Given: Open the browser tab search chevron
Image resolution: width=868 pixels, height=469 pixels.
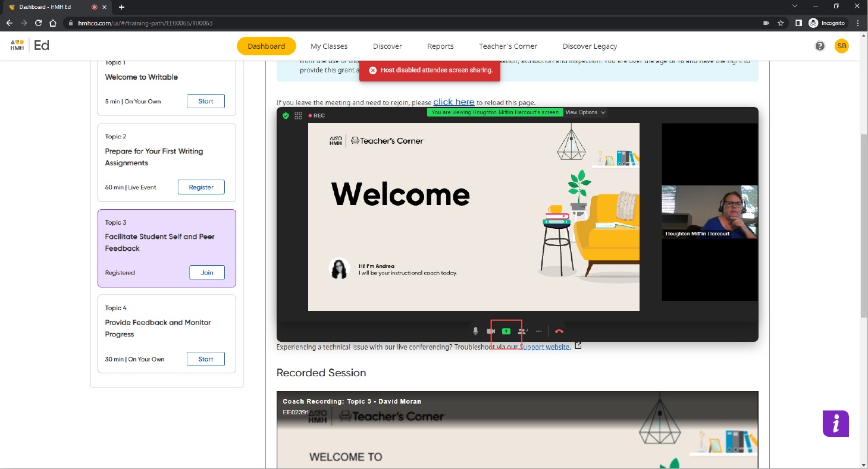Looking at the screenshot, I should point(795,7).
